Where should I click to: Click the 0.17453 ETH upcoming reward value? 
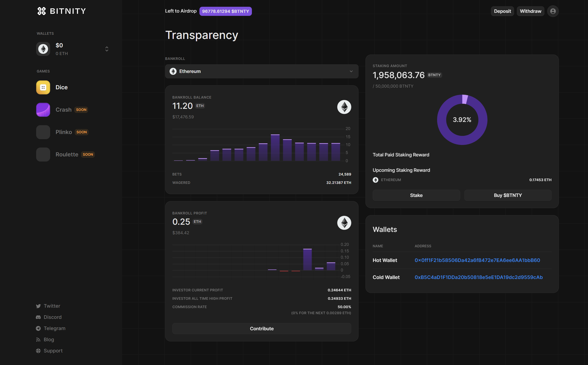540,180
